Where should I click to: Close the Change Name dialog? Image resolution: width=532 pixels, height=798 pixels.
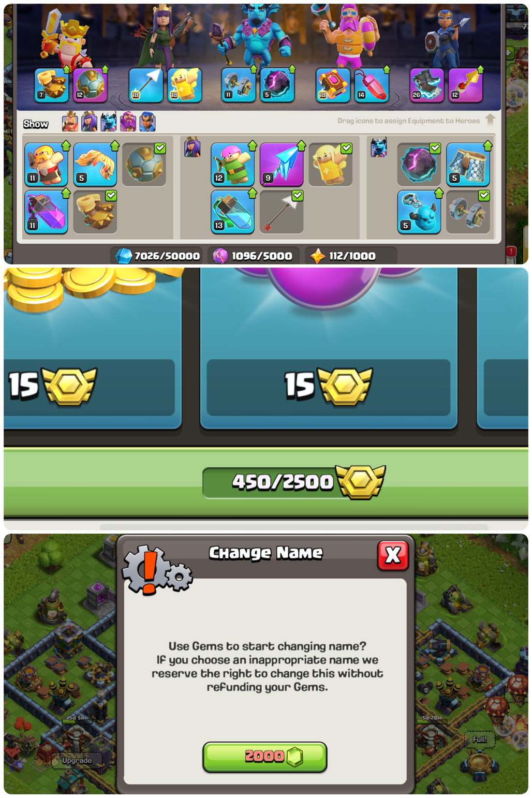click(393, 555)
